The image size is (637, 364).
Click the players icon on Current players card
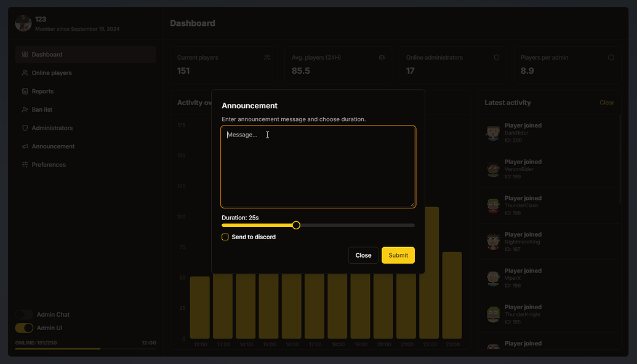pyautogui.click(x=267, y=57)
